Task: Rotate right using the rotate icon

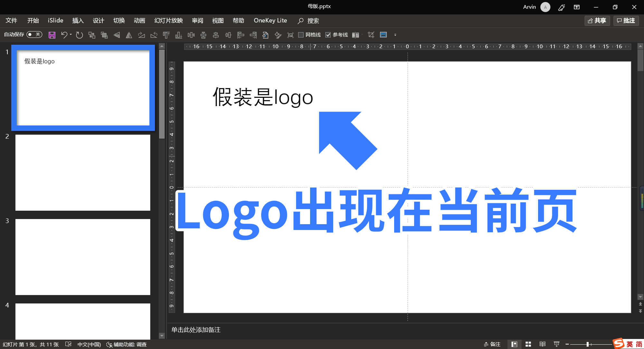Action: point(141,35)
